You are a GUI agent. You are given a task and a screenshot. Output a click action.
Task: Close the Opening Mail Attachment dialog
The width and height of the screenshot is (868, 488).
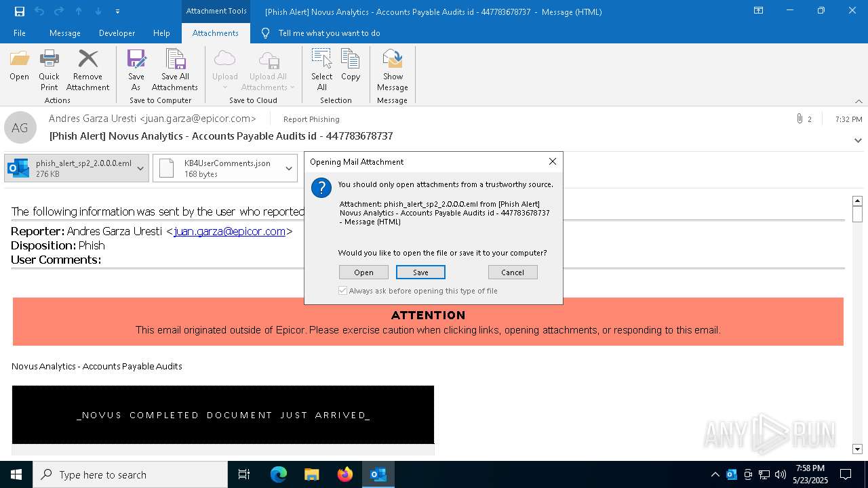click(x=552, y=161)
